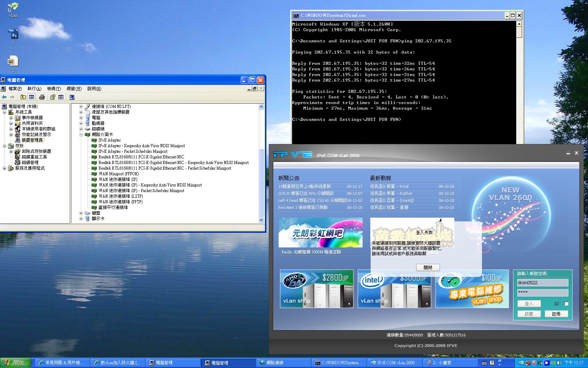Expand the 連接埠 (COM 和 LPT) node
The image size is (588, 368).
coord(81,107)
